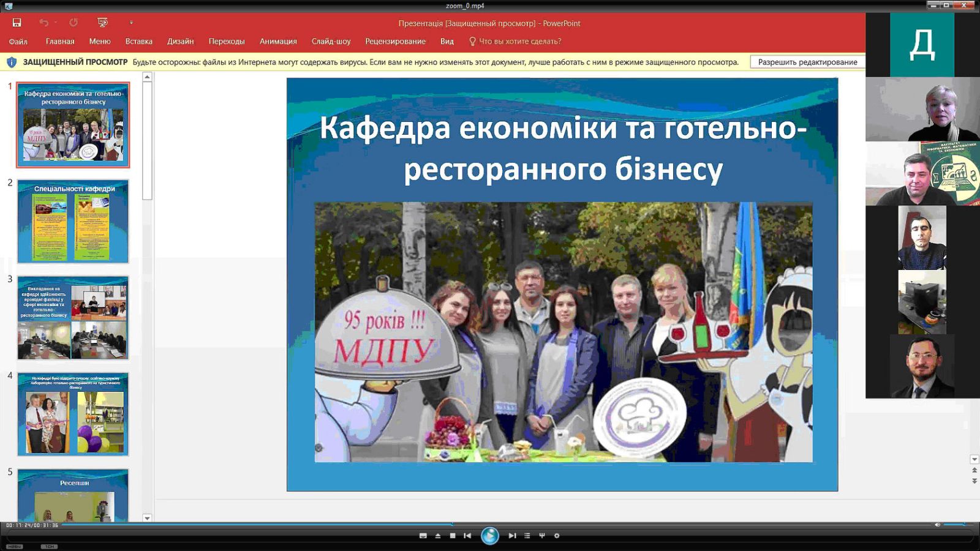980x551 pixels.
Task: Stop playback with the square Stop button
Action: coord(453,536)
